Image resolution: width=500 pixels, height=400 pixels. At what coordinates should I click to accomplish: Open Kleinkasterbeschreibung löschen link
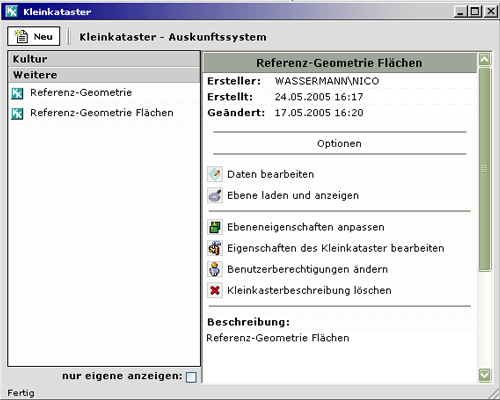tap(309, 290)
